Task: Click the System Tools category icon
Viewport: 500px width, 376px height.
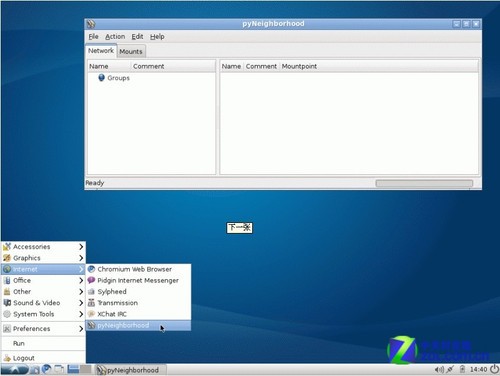Action: (7, 314)
